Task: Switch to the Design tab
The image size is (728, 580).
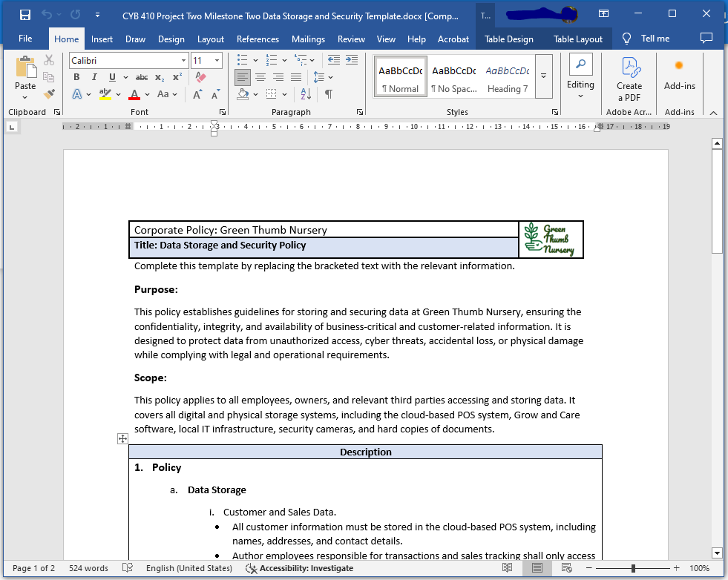Action: [x=171, y=39]
